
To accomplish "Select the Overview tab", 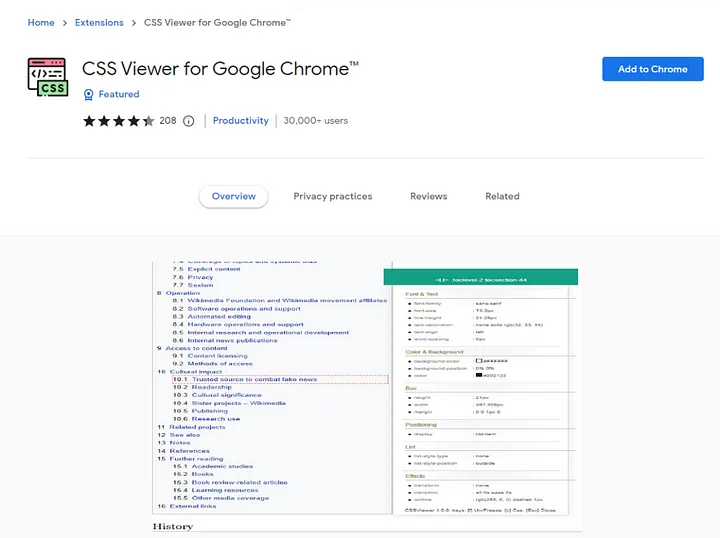I will tap(233, 196).
